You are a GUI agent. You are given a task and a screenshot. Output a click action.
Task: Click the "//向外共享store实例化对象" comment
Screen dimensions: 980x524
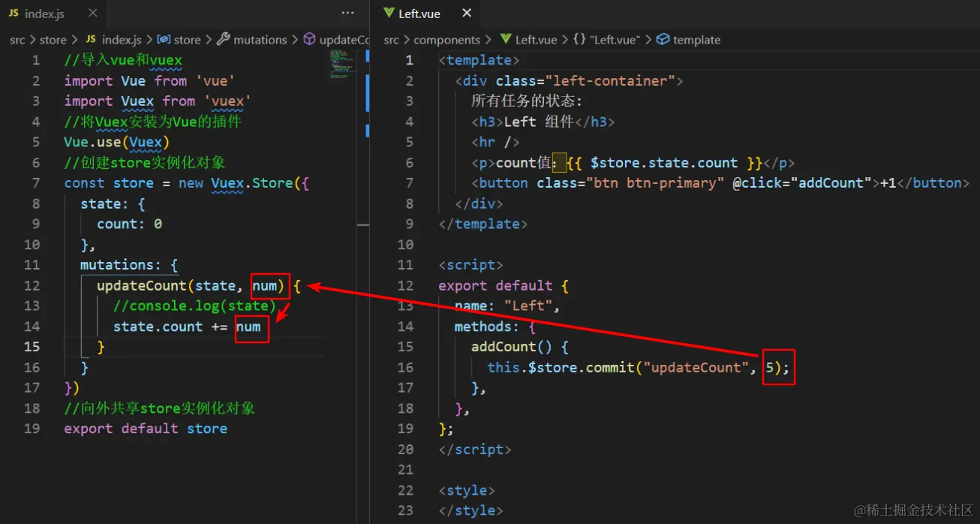click(160, 408)
